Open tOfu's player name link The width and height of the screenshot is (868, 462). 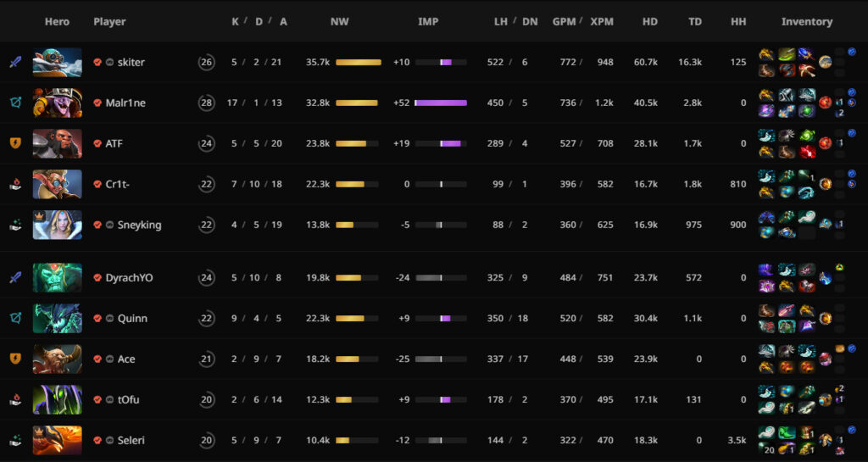click(129, 399)
